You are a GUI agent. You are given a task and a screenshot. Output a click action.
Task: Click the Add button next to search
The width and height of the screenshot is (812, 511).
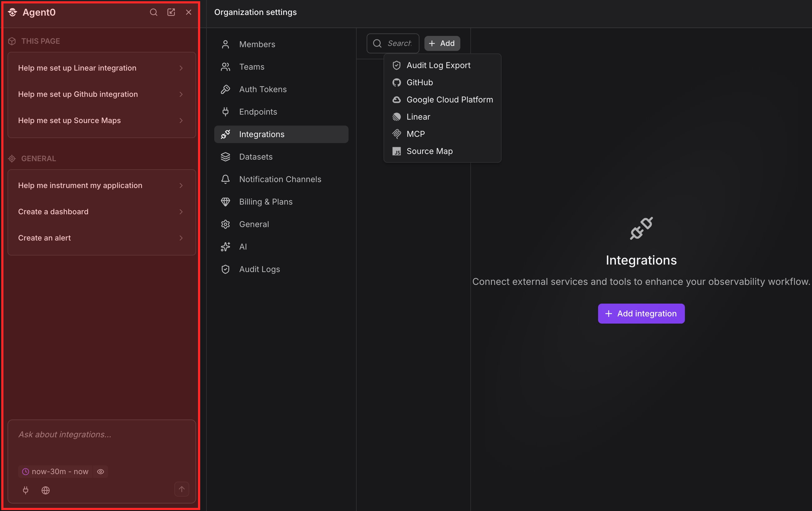pyautogui.click(x=442, y=43)
